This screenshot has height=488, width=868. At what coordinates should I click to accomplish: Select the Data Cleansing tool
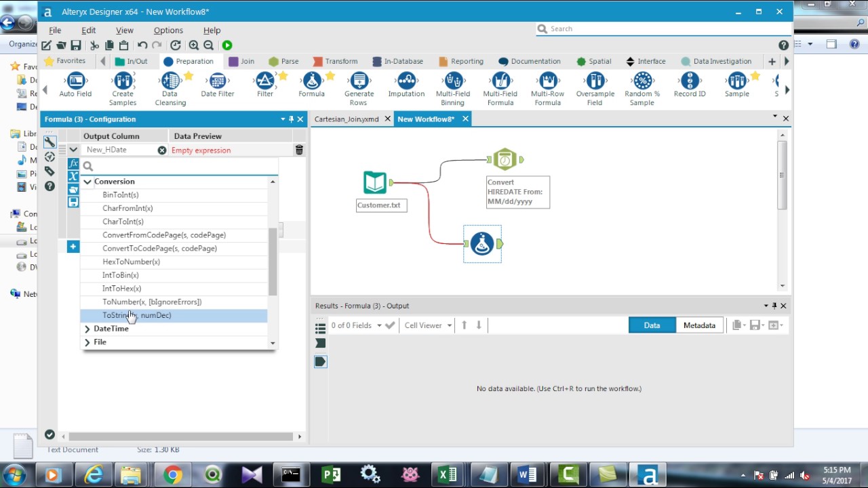pos(170,89)
